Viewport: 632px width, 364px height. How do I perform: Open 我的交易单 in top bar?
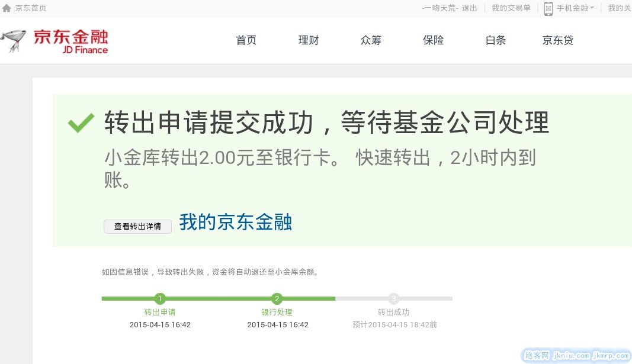tap(511, 8)
